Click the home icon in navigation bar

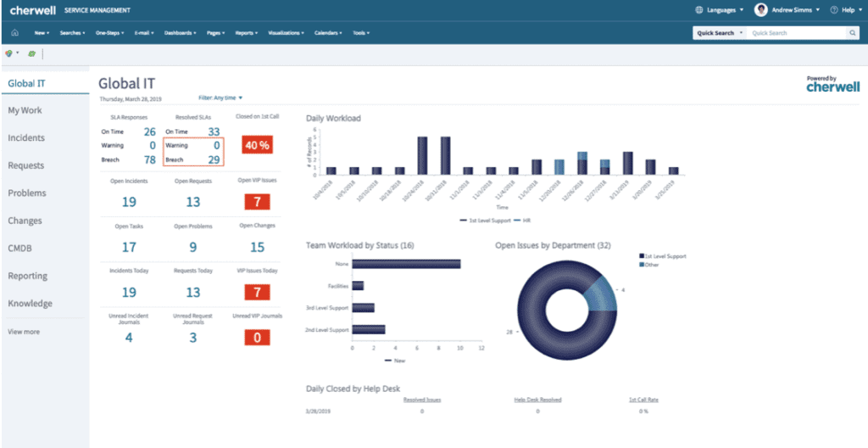tap(15, 33)
